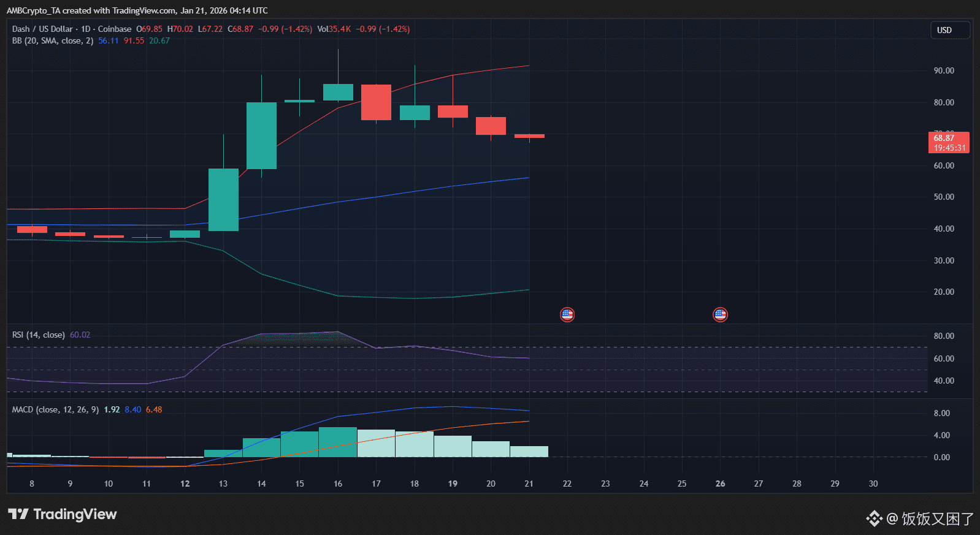Image resolution: width=980 pixels, height=535 pixels.
Task: Open the USD currency selector
Action: click(x=950, y=30)
